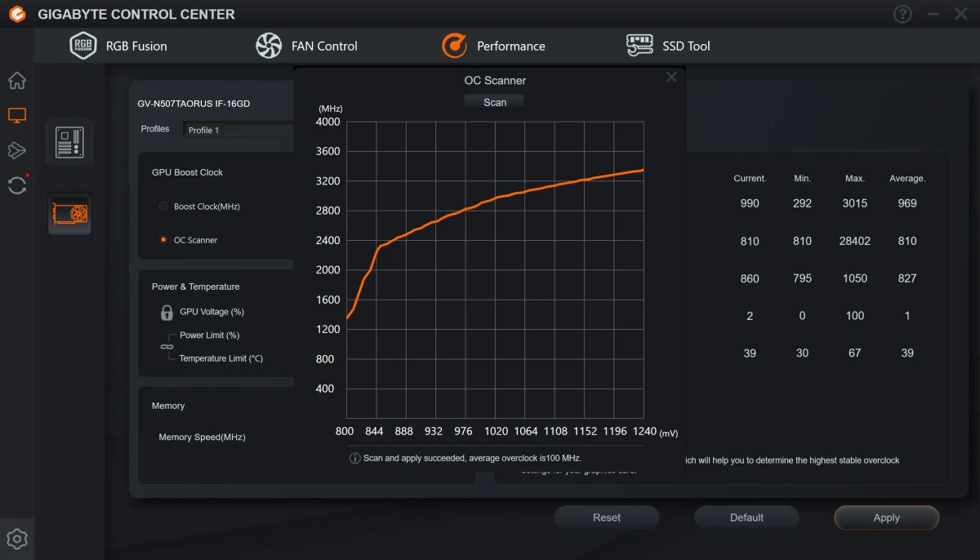Click the Apply button
The image size is (980, 560).
click(x=886, y=518)
